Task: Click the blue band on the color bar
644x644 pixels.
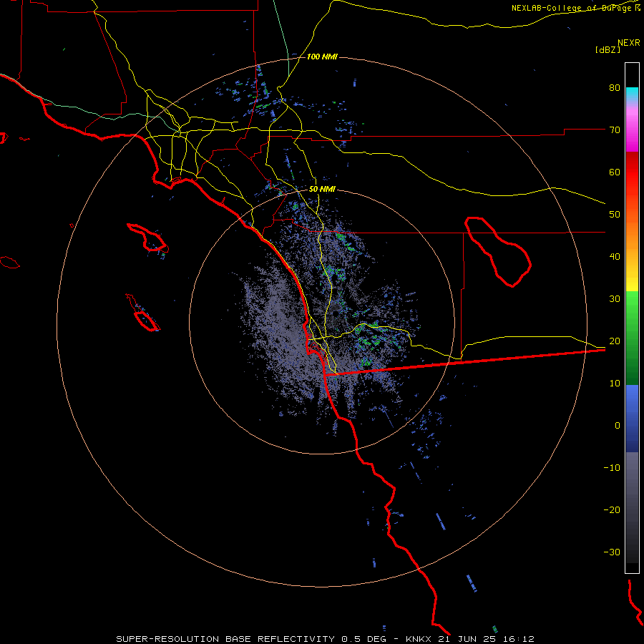Action: pos(632,418)
